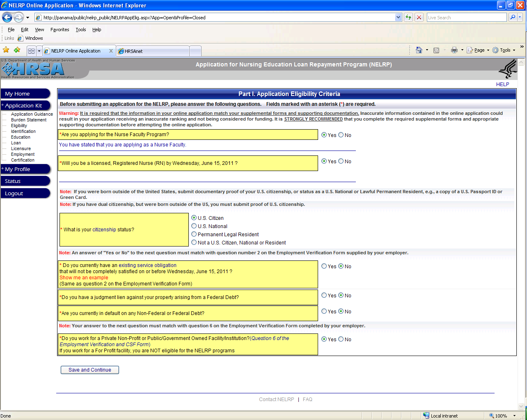Open Licensure page in sidebar
Image resolution: width=527 pixels, height=420 pixels.
click(x=21, y=148)
